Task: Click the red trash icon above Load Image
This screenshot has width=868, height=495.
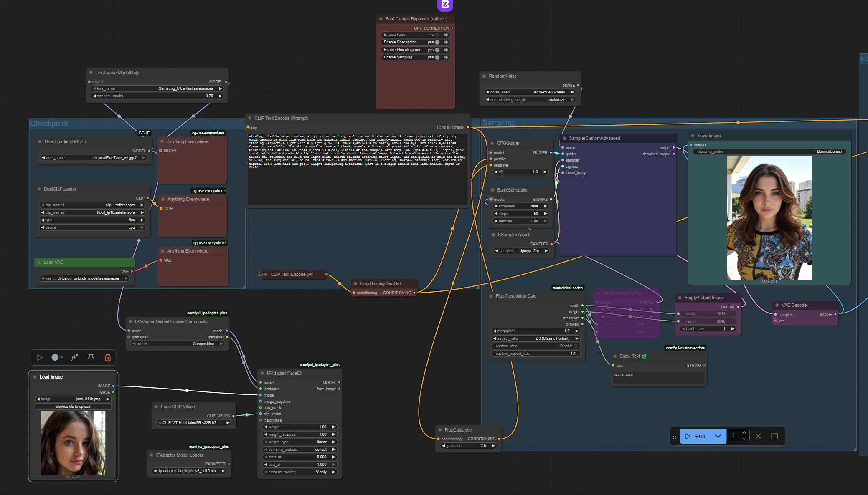Action: (107, 358)
